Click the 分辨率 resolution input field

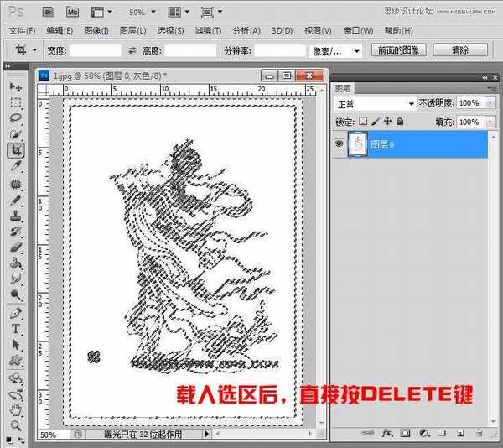(280, 50)
